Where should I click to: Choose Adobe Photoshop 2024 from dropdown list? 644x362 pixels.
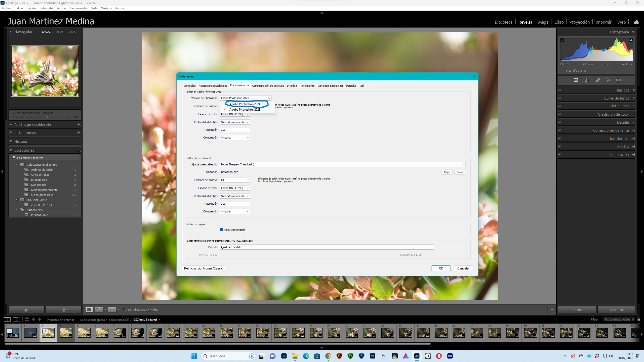(245, 104)
